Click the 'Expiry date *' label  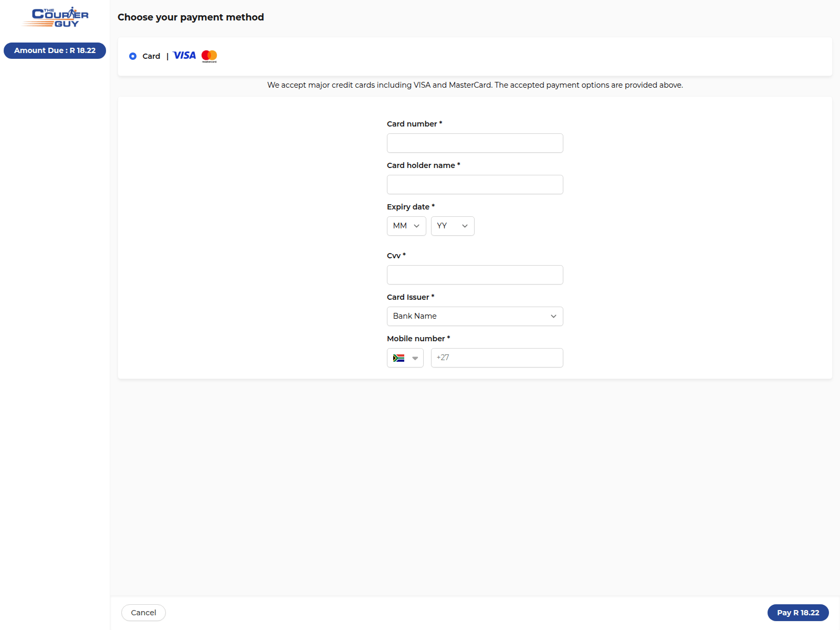coord(411,207)
